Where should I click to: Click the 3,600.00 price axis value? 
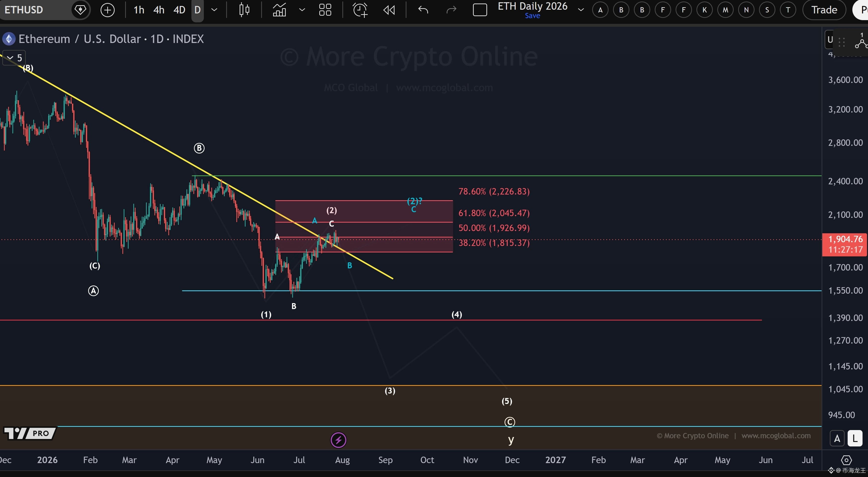(845, 80)
